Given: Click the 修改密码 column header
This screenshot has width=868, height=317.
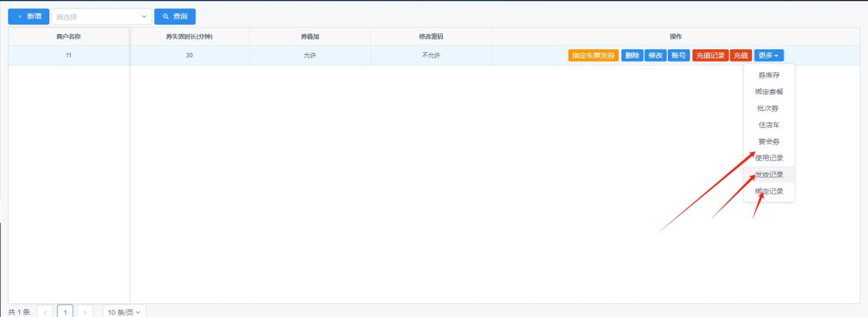Looking at the screenshot, I should point(431,36).
